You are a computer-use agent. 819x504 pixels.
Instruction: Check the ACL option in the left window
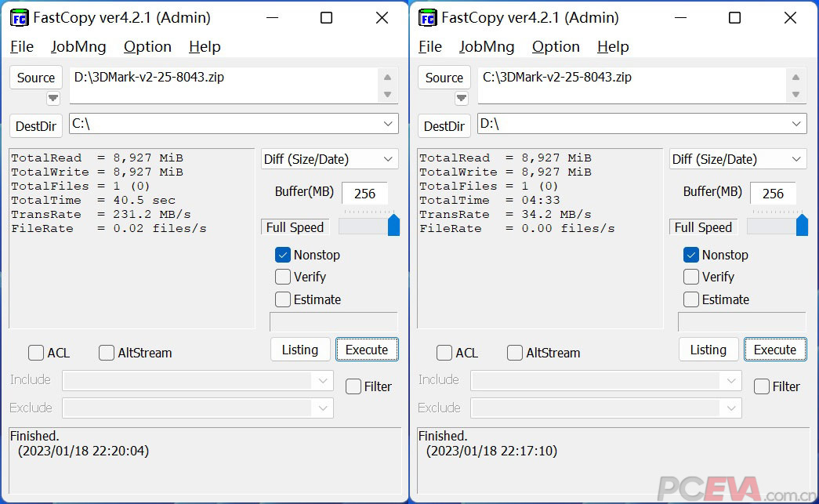click(35, 353)
